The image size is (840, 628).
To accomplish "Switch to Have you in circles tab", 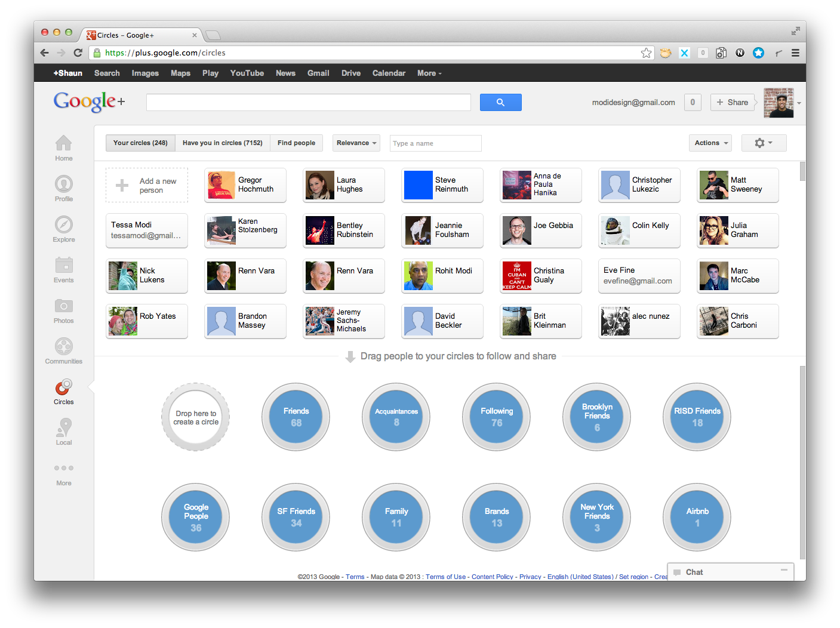I will tap(223, 143).
